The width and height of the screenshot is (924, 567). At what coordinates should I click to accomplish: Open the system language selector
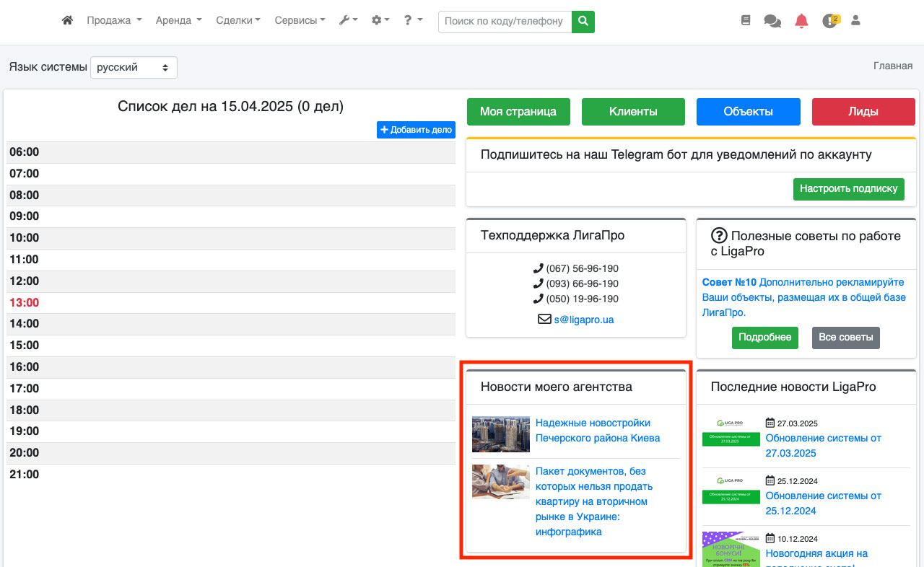[134, 67]
